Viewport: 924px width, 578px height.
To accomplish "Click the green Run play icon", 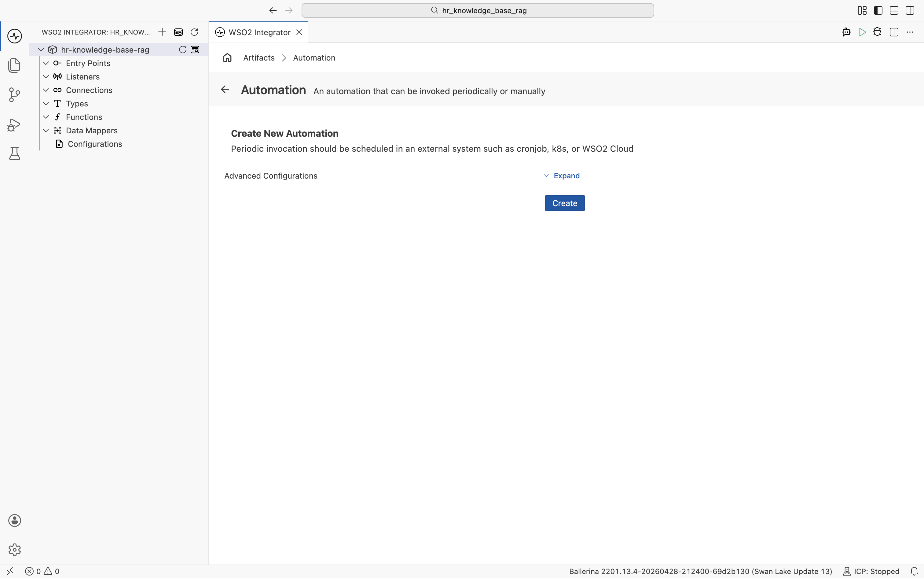I will click(862, 32).
